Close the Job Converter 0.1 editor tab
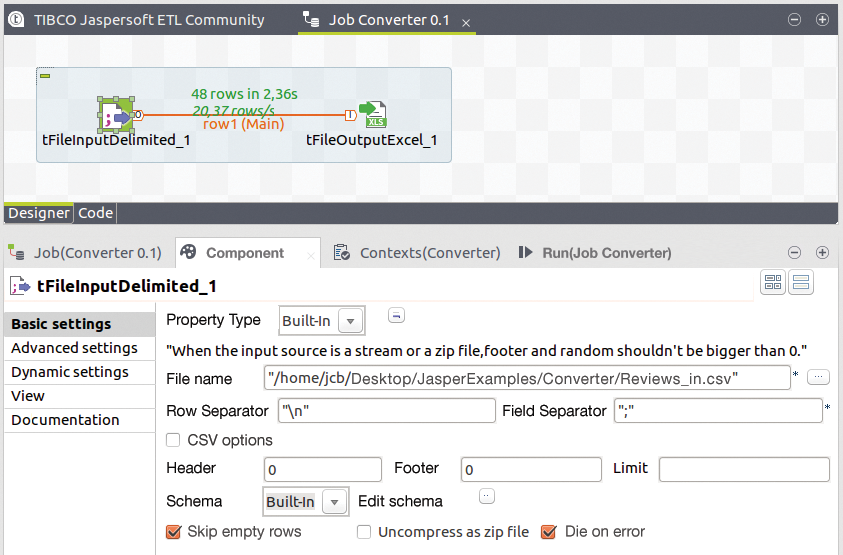 click(466, 23)
